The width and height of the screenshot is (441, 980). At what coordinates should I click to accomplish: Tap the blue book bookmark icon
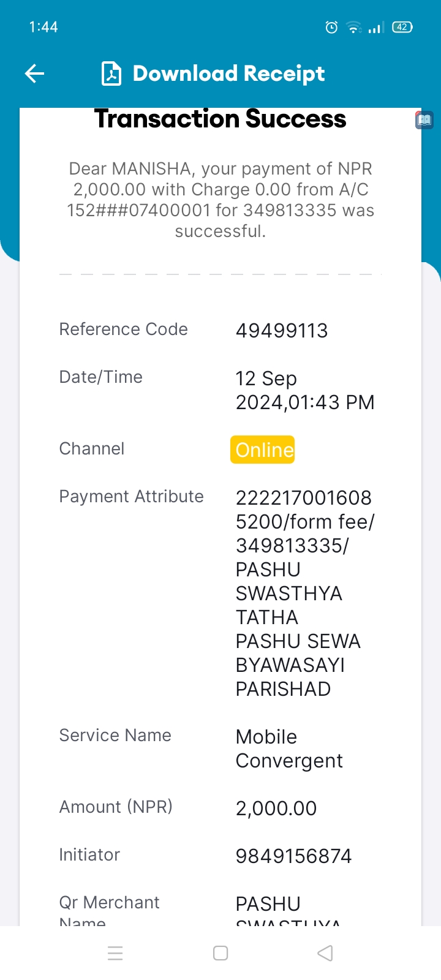click(x=424, y=120)
